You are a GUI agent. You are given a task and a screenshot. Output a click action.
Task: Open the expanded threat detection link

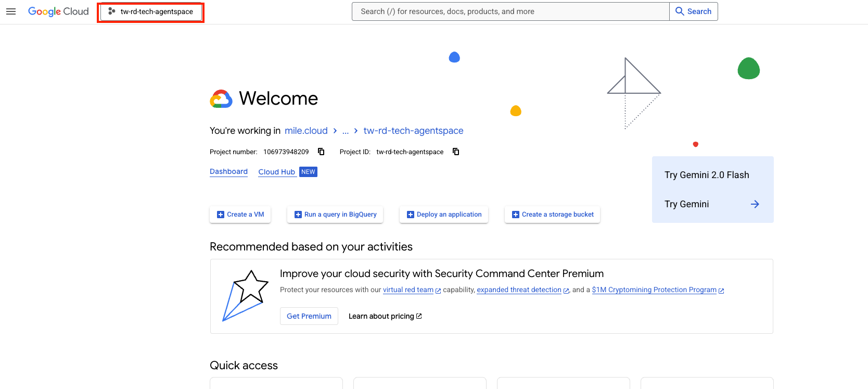click(519, 290)
